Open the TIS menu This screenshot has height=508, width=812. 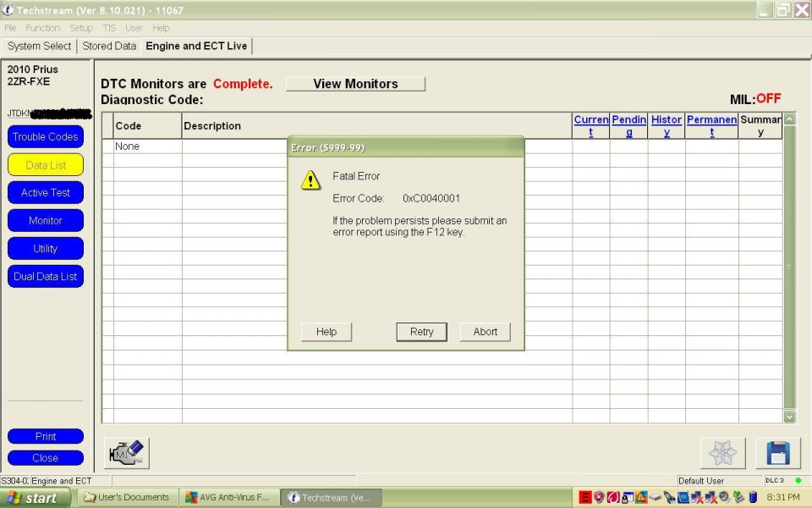109,28
